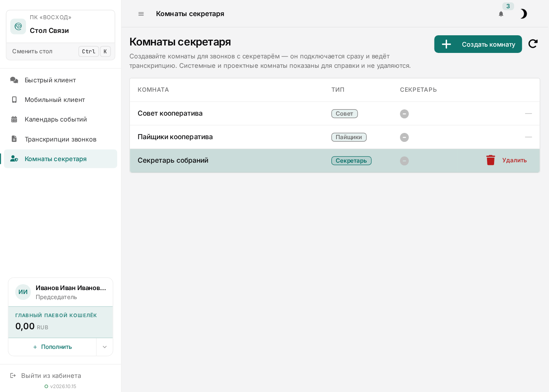The height and width of the screenshot is (392, 549).
Task: Refresh the rooms list
Action: pyautogui.click(x=533, y=44)
